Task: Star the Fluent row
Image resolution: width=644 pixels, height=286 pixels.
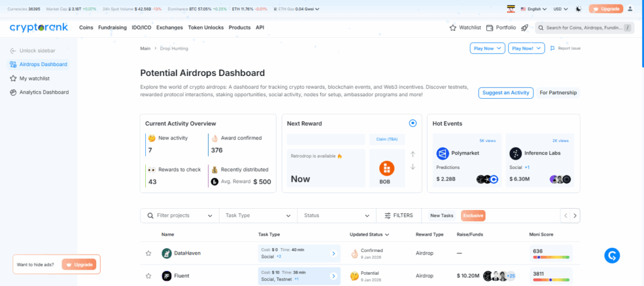Action: [x=148, y=276]
